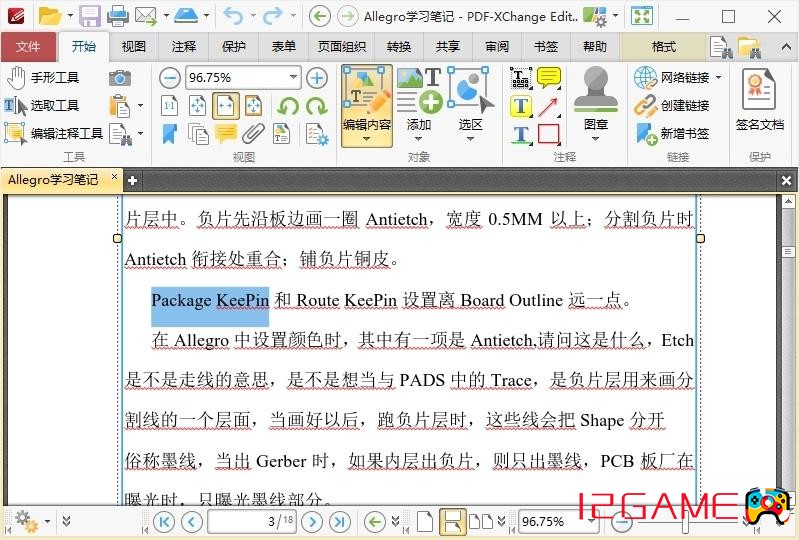Click the Add (添加) object button
This screenshot has width=799, height=540.
(419, 102)
